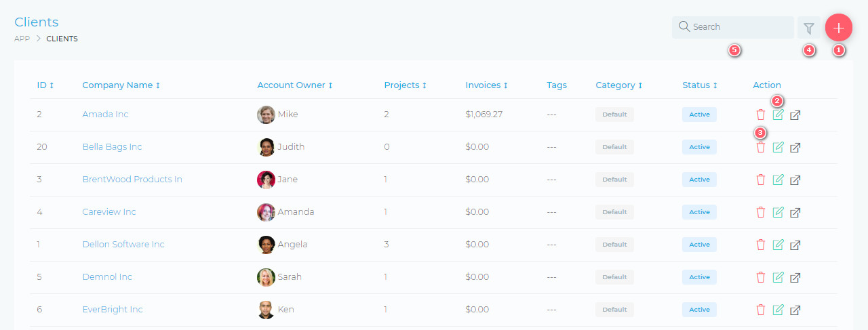The image size is (868, 330).
Task: Open the filter panel funnel icon
Action: 808,28
